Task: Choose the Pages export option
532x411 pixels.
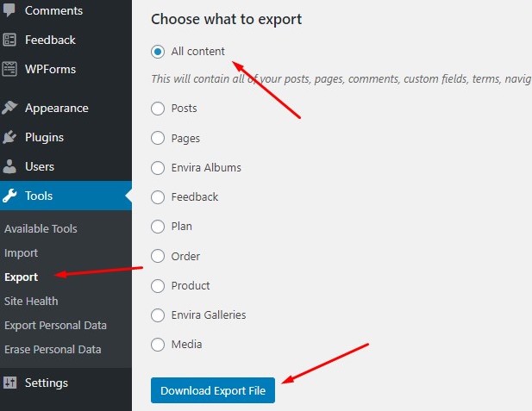Action: pos(158,138)
